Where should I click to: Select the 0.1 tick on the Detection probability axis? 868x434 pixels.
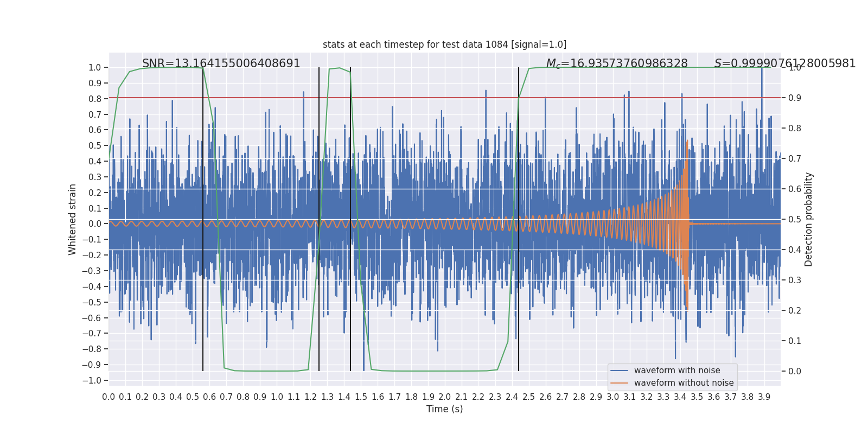[x=795, y=341]
